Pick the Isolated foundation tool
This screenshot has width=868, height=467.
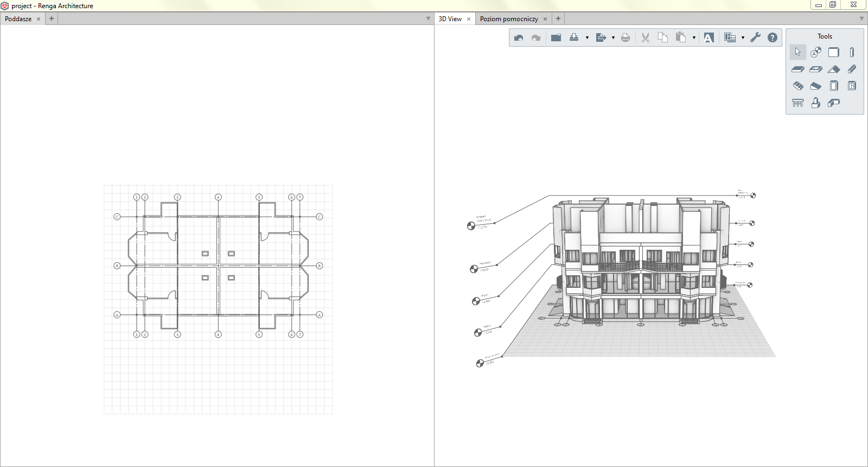point(816,103)
